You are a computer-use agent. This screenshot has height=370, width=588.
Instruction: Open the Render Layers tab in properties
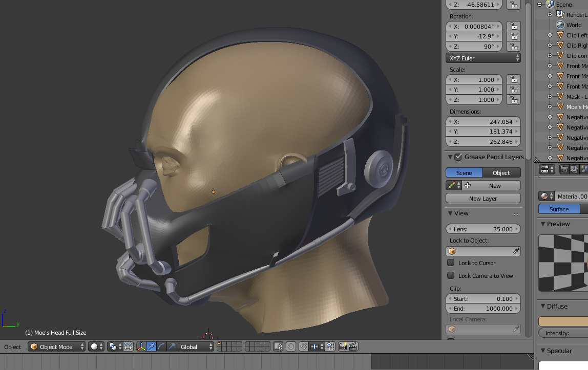pyautogui.click(x=574, y=169)
